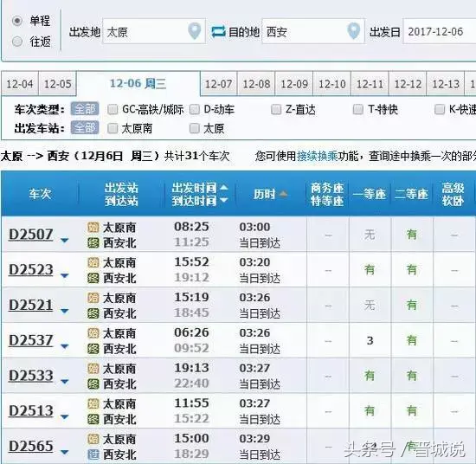Click the start-station icon beside D2507's 太原南
This screenshot has height=464, width=476.
93,227
